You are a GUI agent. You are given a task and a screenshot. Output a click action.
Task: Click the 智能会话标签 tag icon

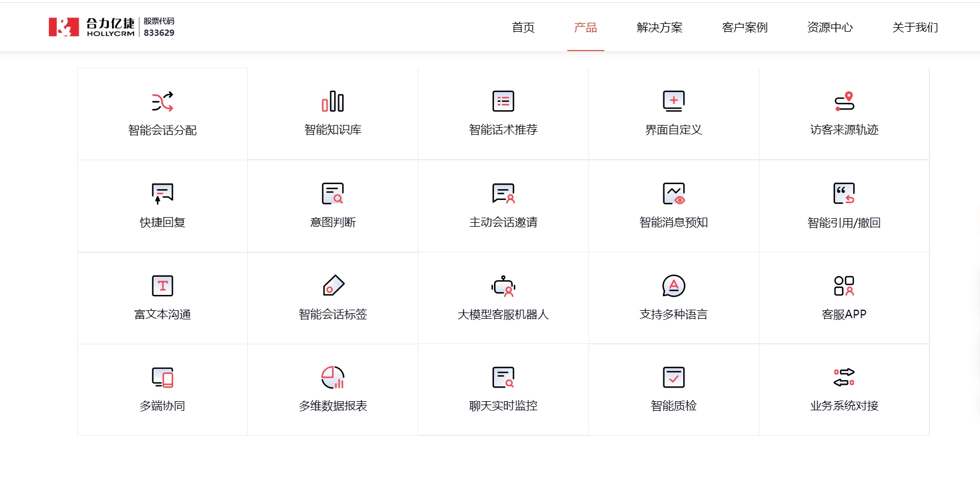[x=333, y=286]
